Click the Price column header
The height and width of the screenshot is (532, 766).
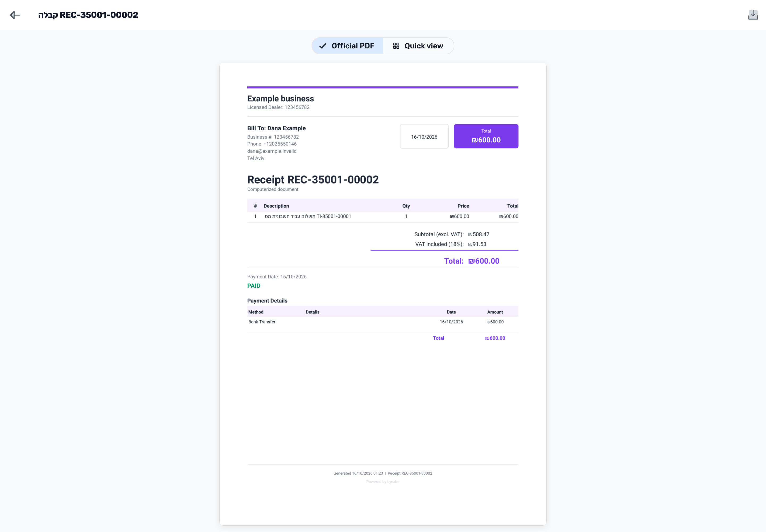tap(463, 206)
